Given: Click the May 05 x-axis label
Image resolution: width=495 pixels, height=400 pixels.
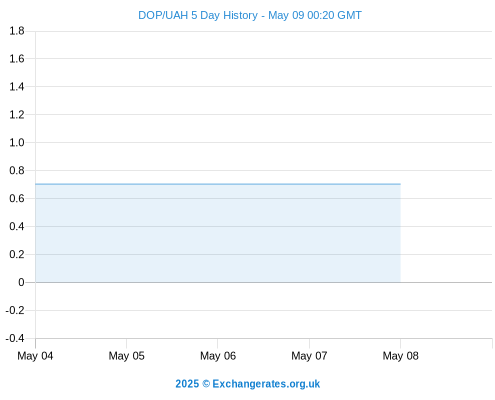Looking at the screenshot, I should click(x=126, y=356).
